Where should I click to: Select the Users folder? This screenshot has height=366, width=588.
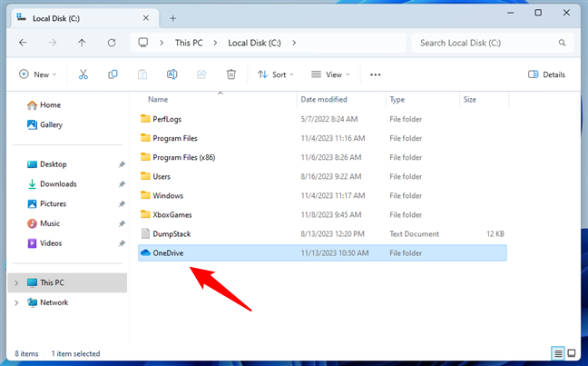[x=322, y=176]
